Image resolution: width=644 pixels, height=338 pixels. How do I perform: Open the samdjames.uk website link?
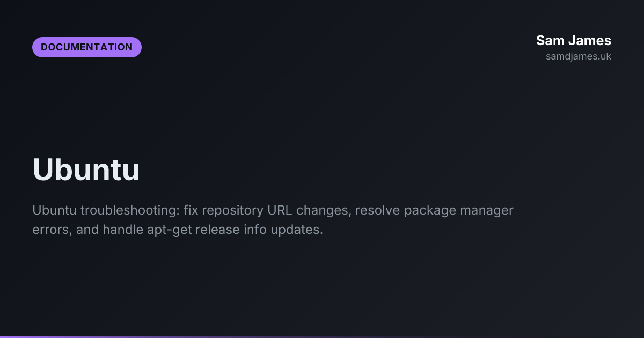579,56
